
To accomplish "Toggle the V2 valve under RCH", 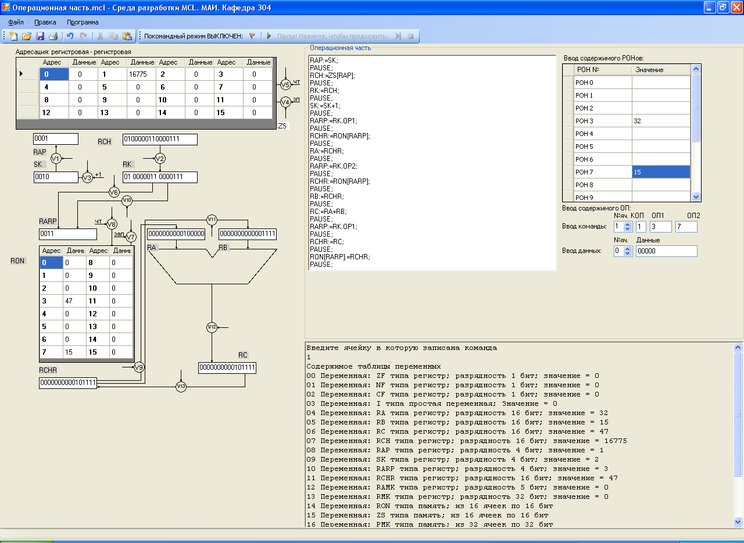I will (x=160, y=158).
